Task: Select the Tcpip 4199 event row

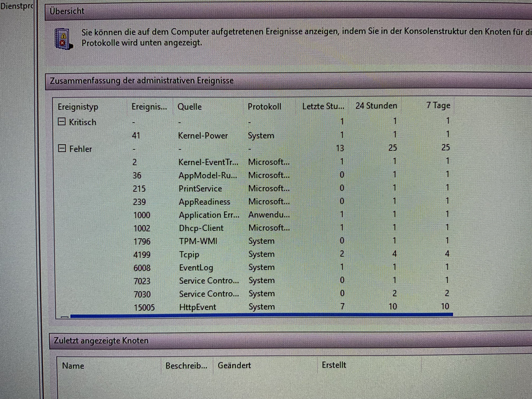Action: point(189,255)
